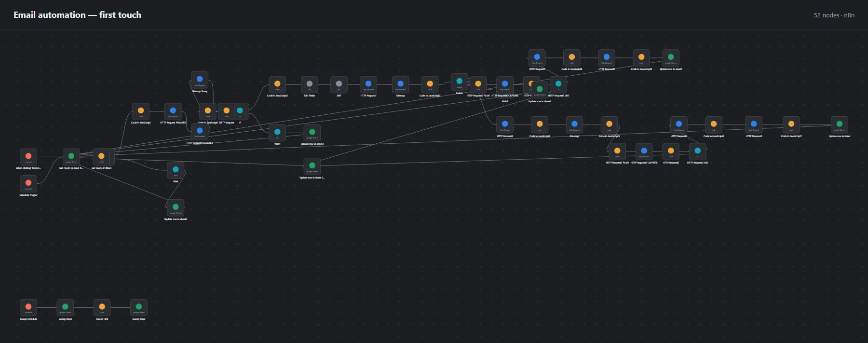Open the 'Update row in sheet3' node

point(312,133)
